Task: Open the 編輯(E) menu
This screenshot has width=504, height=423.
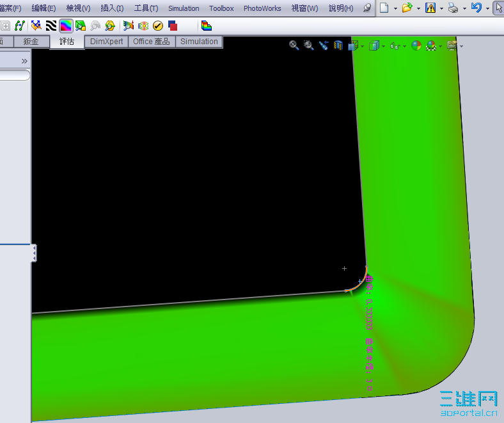Action: click(x=43, y=8)
